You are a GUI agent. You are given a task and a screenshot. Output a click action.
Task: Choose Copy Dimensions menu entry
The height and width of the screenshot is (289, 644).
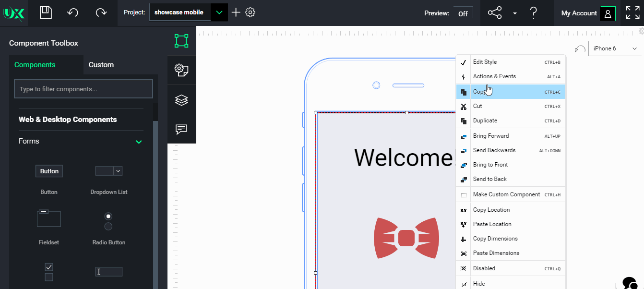coord(511,239)
